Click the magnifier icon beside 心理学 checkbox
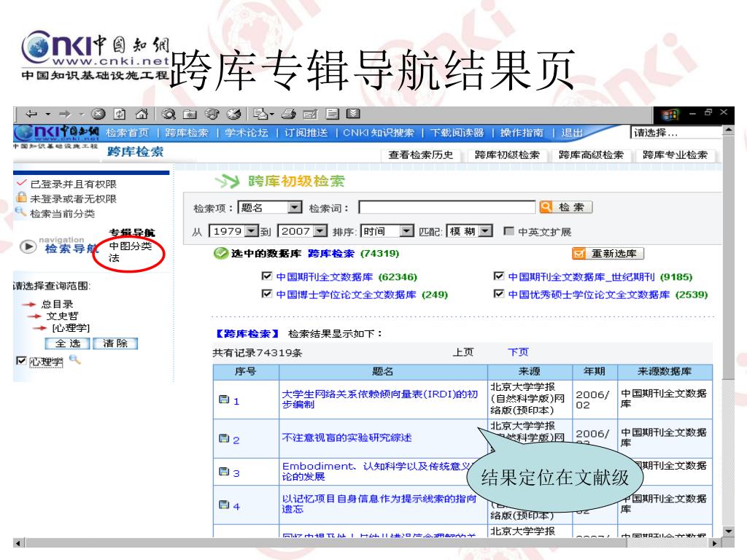The width and height of the screenshot is (747, 560). pyautogui.click(x=75, y=359)
